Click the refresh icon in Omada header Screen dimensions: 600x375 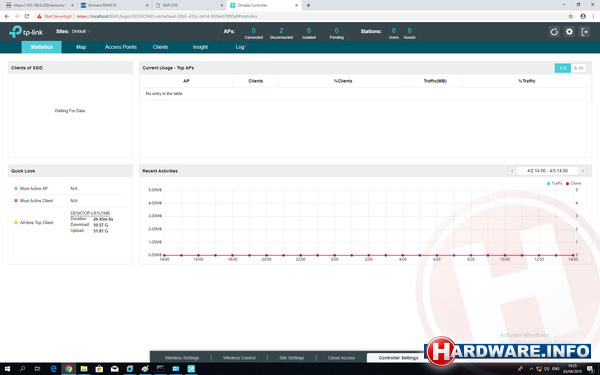554,32
